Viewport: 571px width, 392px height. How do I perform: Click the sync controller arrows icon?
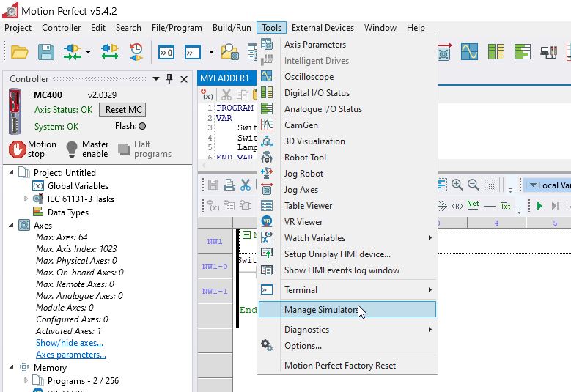(110, 52)
